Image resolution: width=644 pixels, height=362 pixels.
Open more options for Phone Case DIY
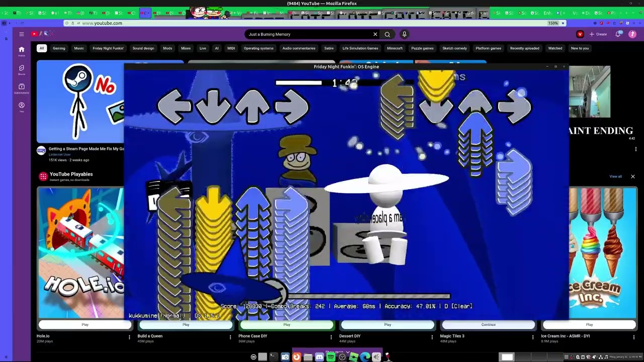[x=331, y=337]
